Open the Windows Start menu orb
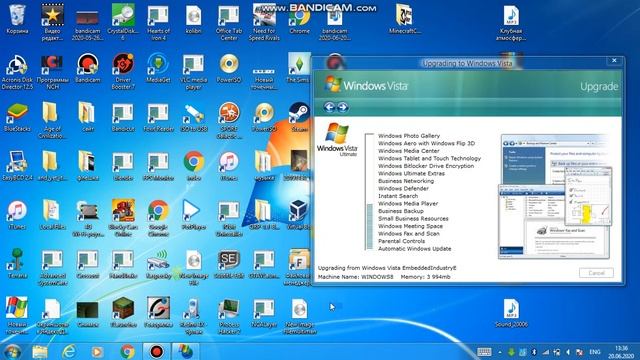 [12, 351]
